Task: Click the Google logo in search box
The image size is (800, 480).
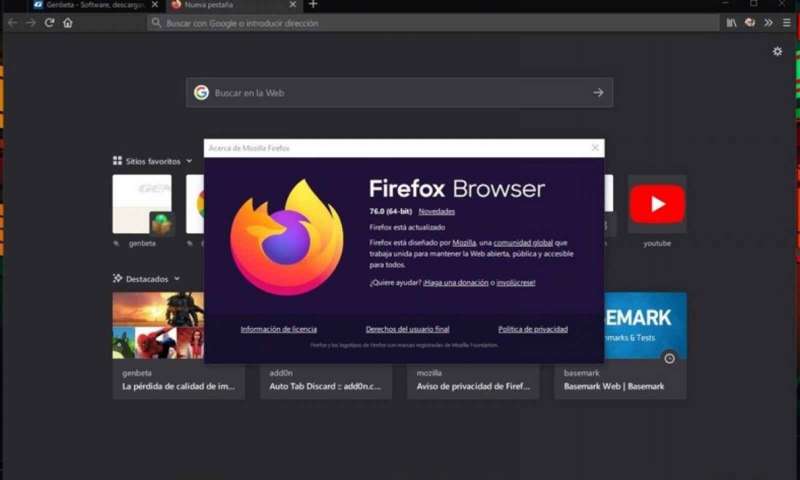Action: point(202,93)
